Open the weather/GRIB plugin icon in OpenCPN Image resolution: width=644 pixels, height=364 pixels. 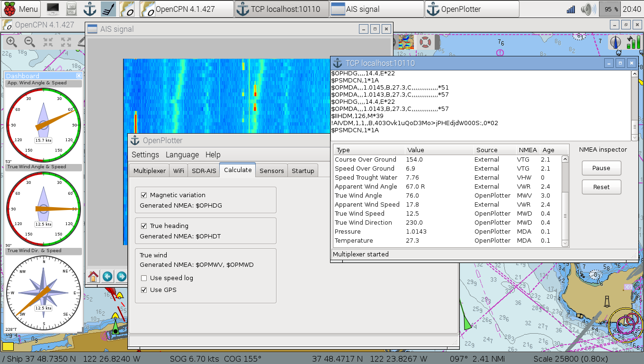[405, 42]
